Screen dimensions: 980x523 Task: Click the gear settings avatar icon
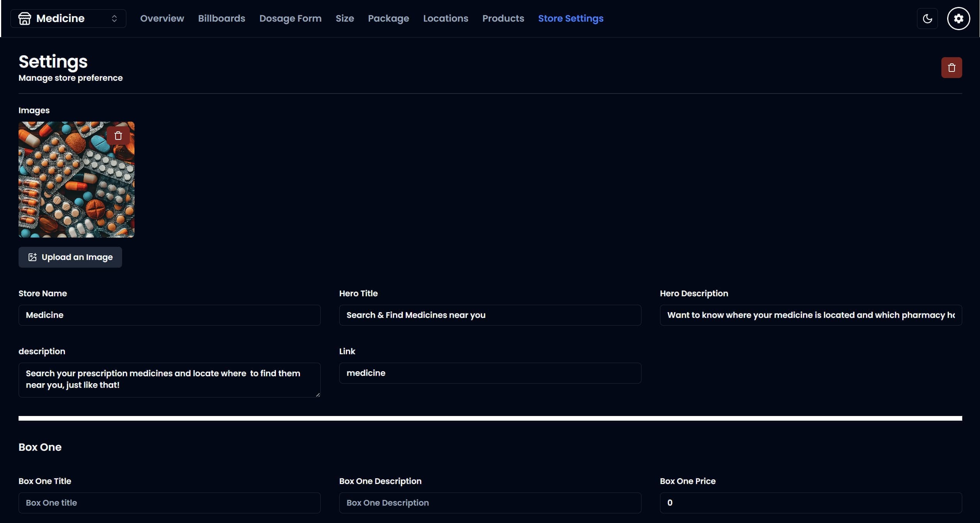958,19
